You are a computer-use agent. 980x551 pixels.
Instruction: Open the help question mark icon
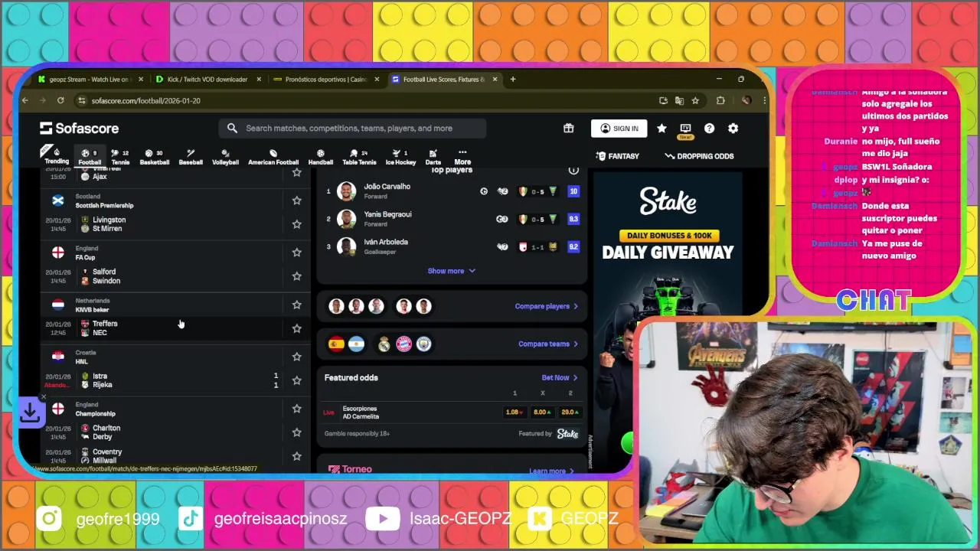[x=709, y=129]
